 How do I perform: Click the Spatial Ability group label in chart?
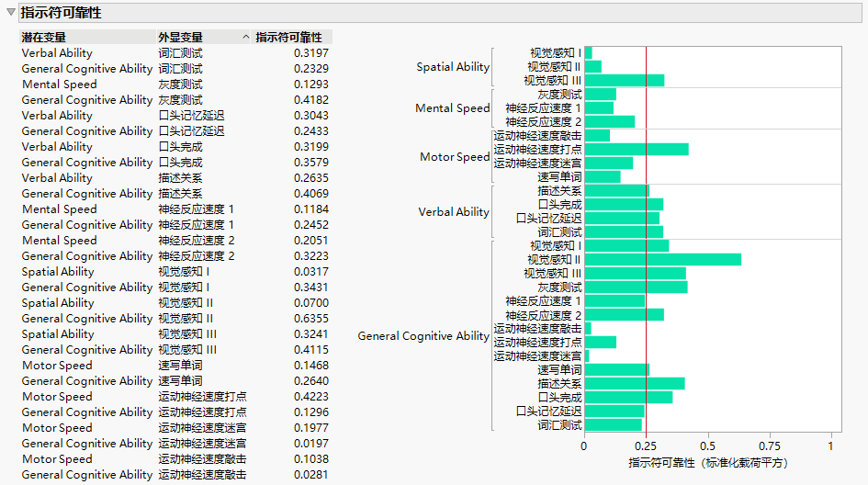[453, 67]
